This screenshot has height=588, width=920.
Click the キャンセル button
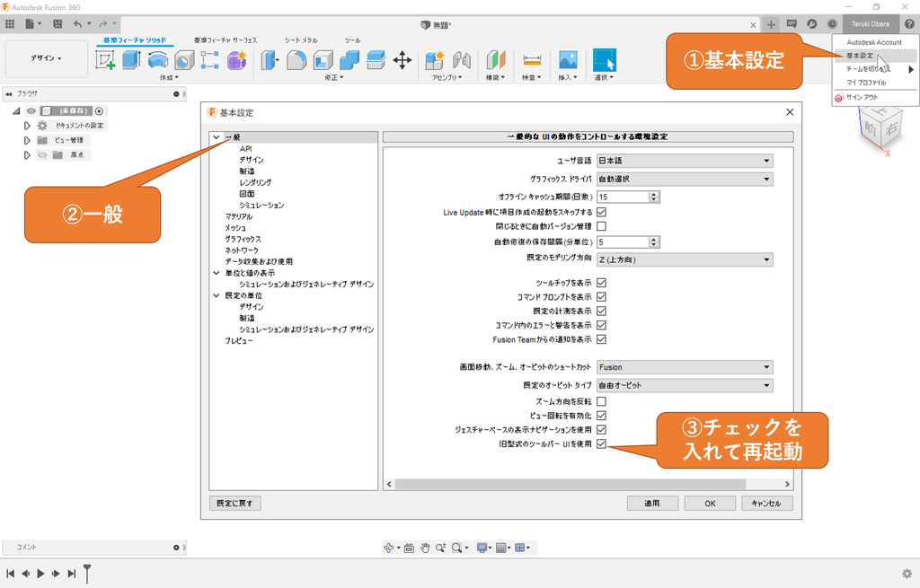click(x=767, y=503)
